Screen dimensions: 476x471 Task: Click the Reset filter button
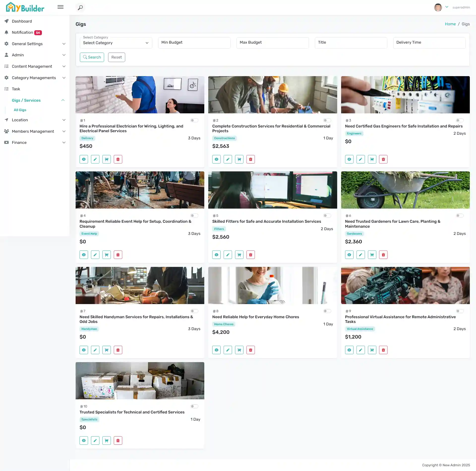pyautogui.click(x=117, y=57)
